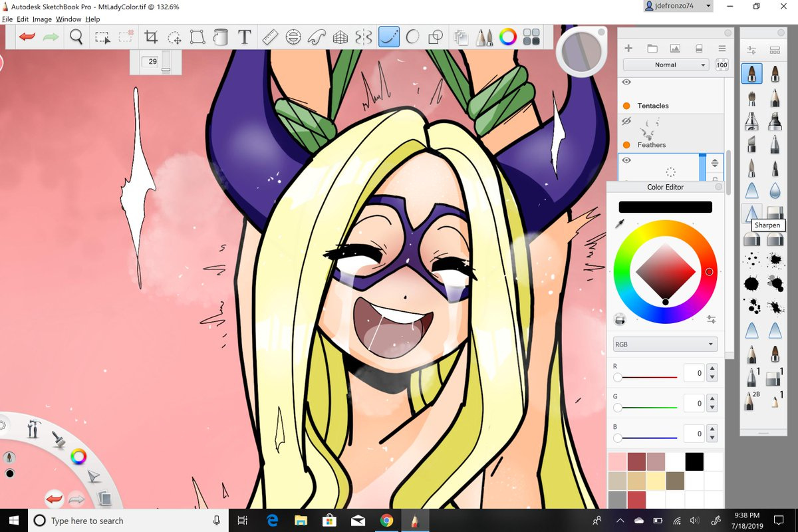Image resolution: width=798 pixels, height=532 pixels.
Task: Expand the RGB color mode dropdown
Action: point(665,344)
